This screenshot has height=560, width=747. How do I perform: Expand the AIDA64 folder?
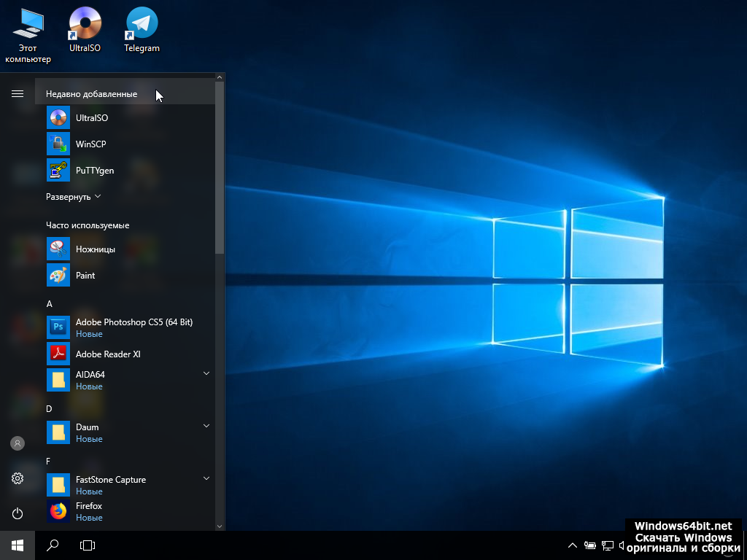(x=206, y=373)
